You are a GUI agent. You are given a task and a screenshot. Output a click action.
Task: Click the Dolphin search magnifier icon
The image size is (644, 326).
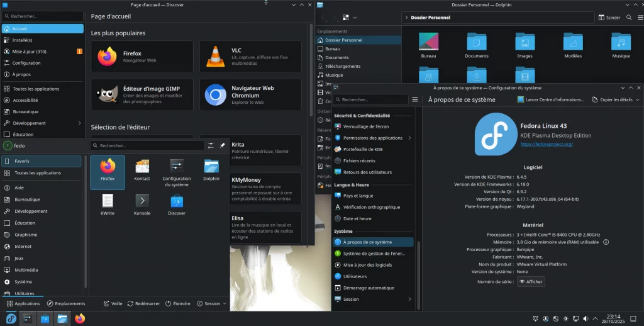coord(629,18)
